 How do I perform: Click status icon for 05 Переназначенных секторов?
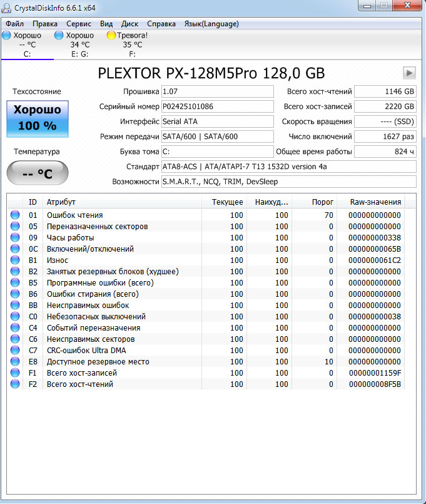(15, 226)
